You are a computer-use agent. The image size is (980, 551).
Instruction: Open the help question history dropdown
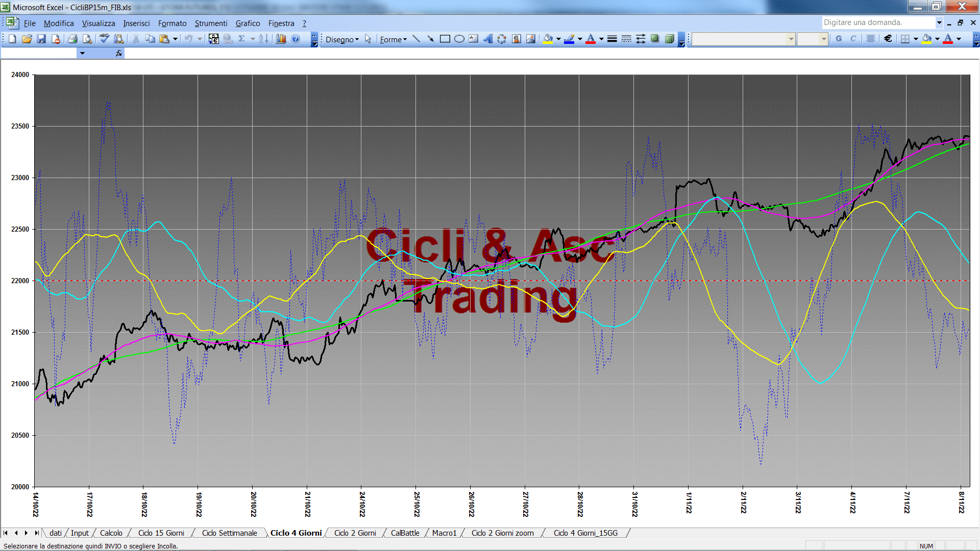coord(939,22)
